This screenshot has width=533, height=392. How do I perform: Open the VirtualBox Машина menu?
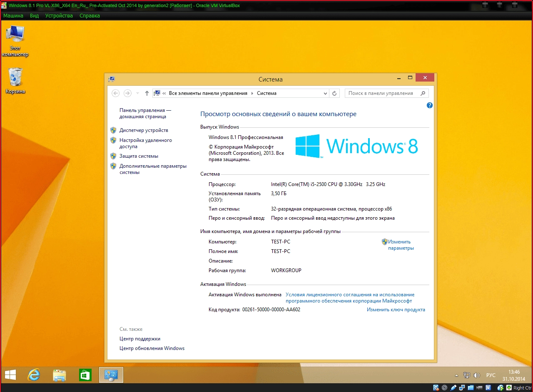pyautogui.click(x=13, y=15)
